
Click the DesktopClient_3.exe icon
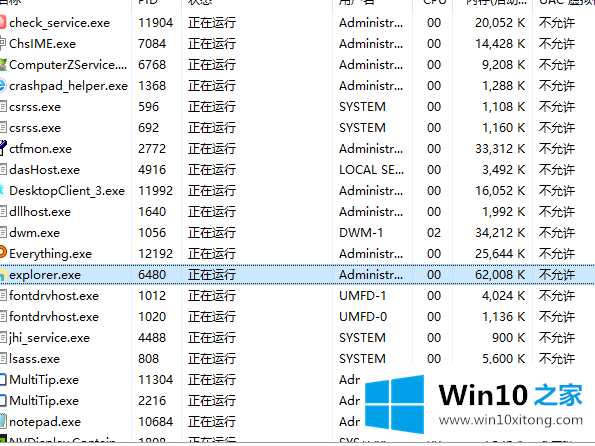(2, 190)
